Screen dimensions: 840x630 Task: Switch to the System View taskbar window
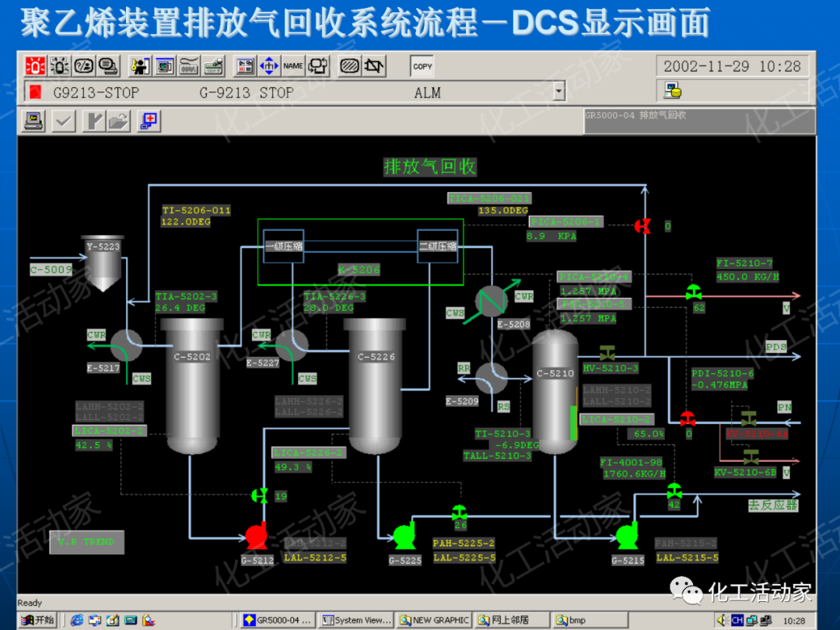pos(355,621)
